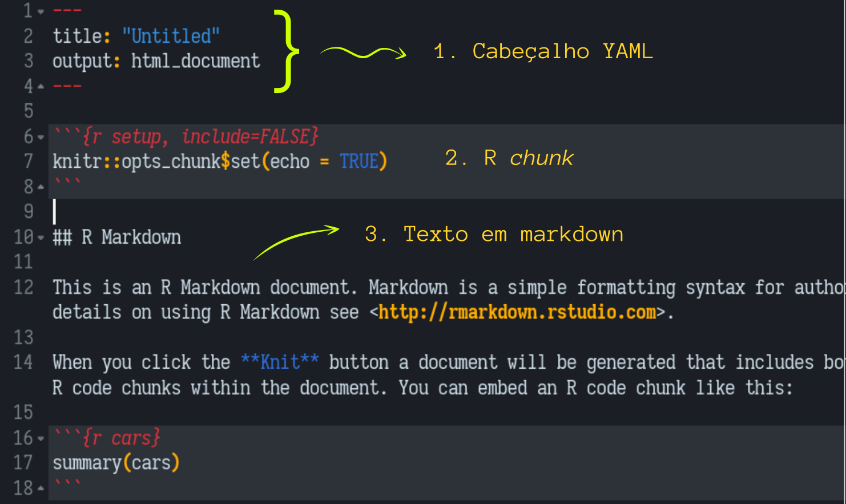Click the ## R Markdown heading
Viewport: 846px width, 504px height.
point(117,237)
